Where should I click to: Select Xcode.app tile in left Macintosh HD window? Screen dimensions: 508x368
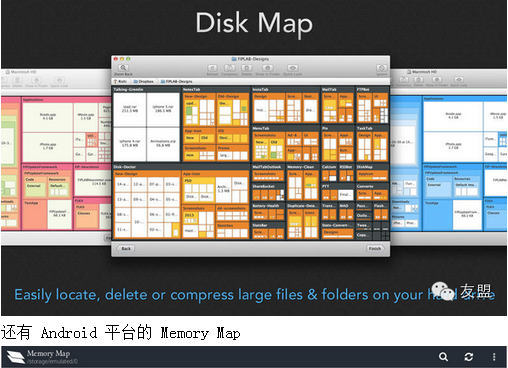[x=48, y=117]
